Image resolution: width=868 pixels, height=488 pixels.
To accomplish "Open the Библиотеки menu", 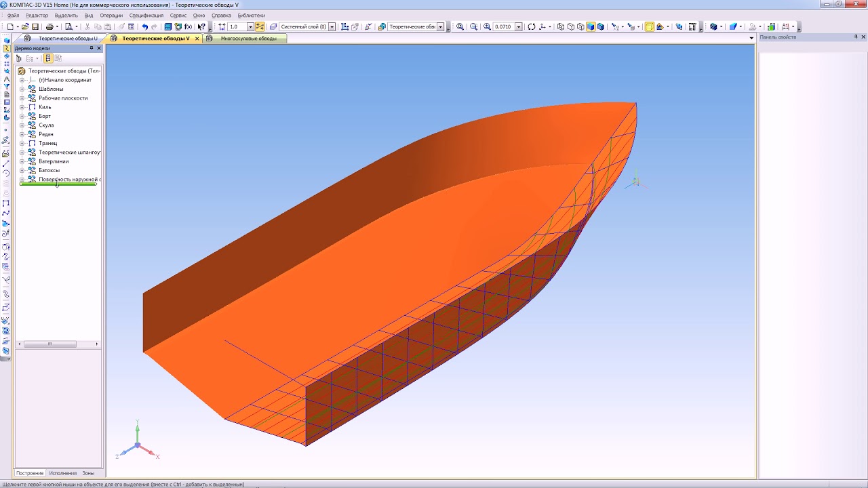I will tap(252, 15).
